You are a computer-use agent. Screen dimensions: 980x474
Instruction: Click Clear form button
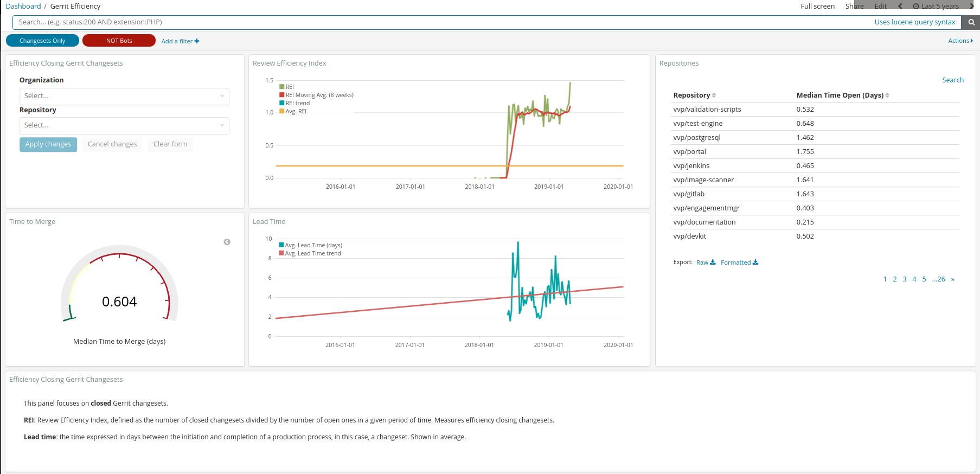tap(170, 144)
